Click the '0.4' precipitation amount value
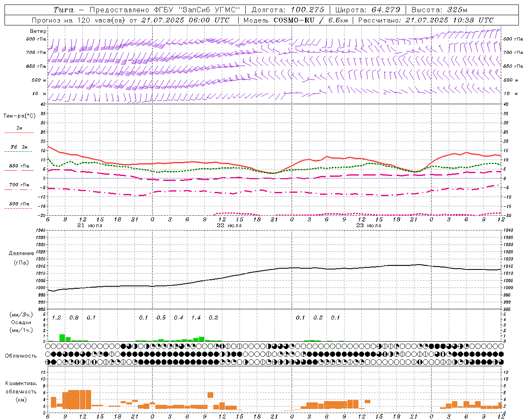The height and width of the screenshot is (420, 525). click(178, 318)
